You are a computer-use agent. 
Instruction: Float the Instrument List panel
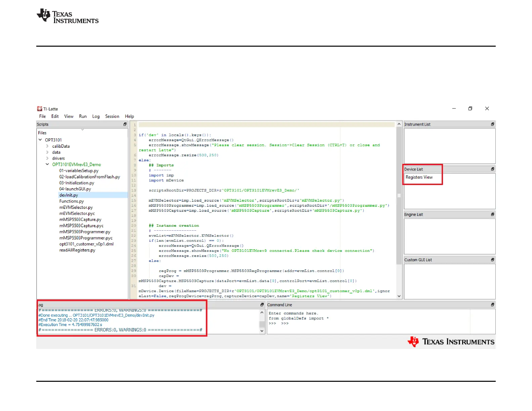tap(492, 124)
